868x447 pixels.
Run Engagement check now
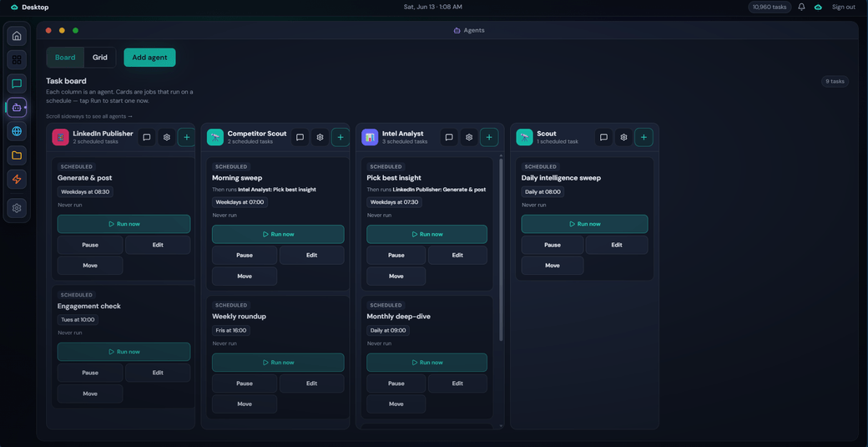tap(124, 352)
